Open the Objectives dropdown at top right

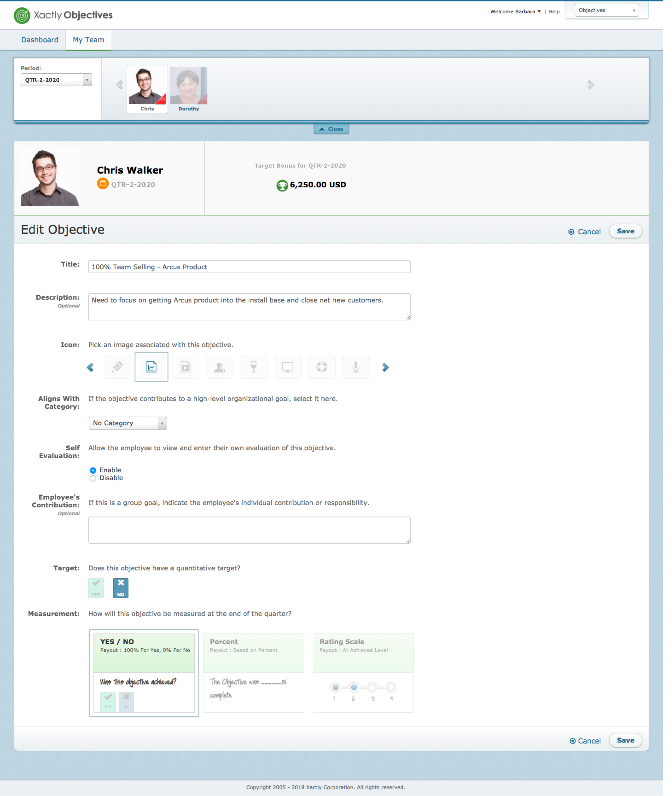coord(606,10)
